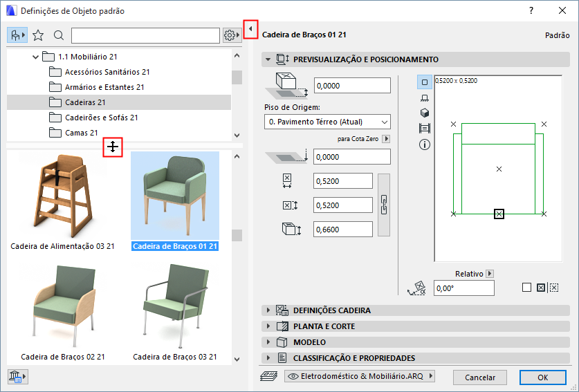Select the front elevation preview icon
This screenshot has width=579, height=392.
pos(425,97)
